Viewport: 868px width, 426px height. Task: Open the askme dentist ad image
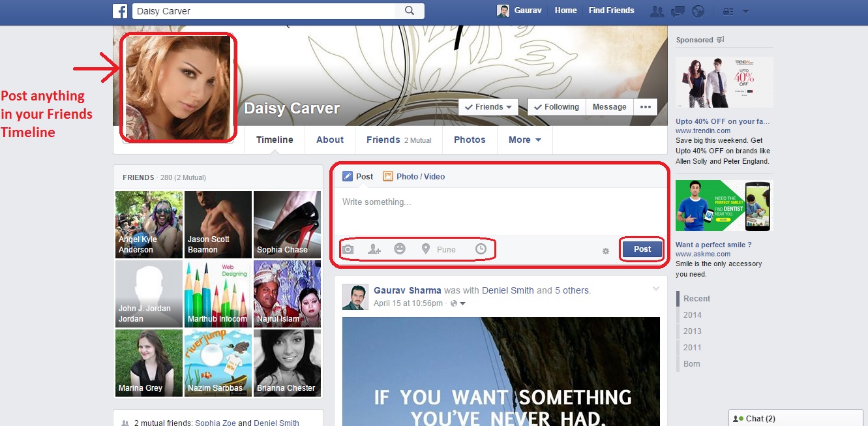[725, 205]
